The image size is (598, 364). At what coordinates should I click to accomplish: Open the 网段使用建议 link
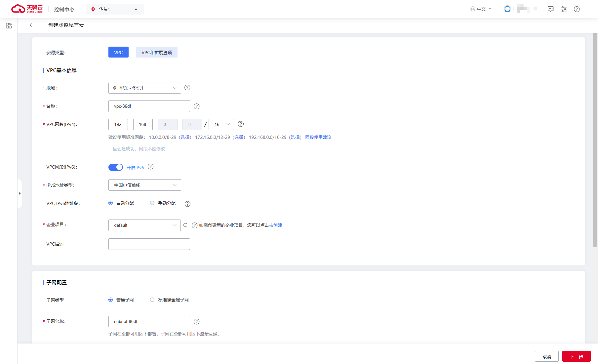pos(318,137)
